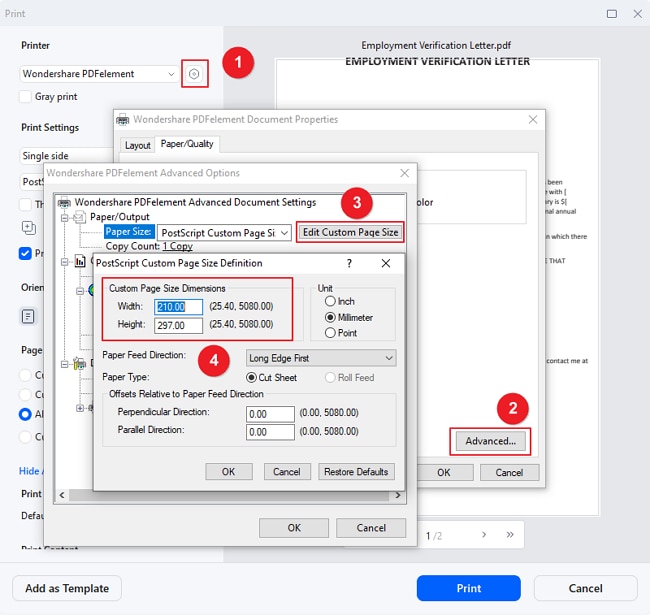Click the Copy Count 1 Copy link

pyautogui.click(x=177, y=246)
